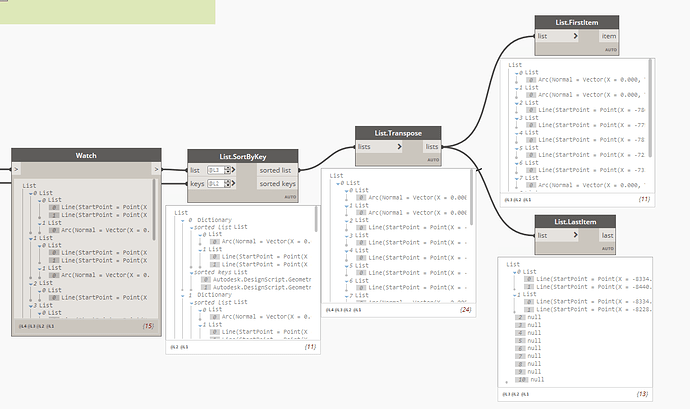Collapse 'sorted keys List' in SortByKey preview
The image size is (690, 409).
coord(191,273)
